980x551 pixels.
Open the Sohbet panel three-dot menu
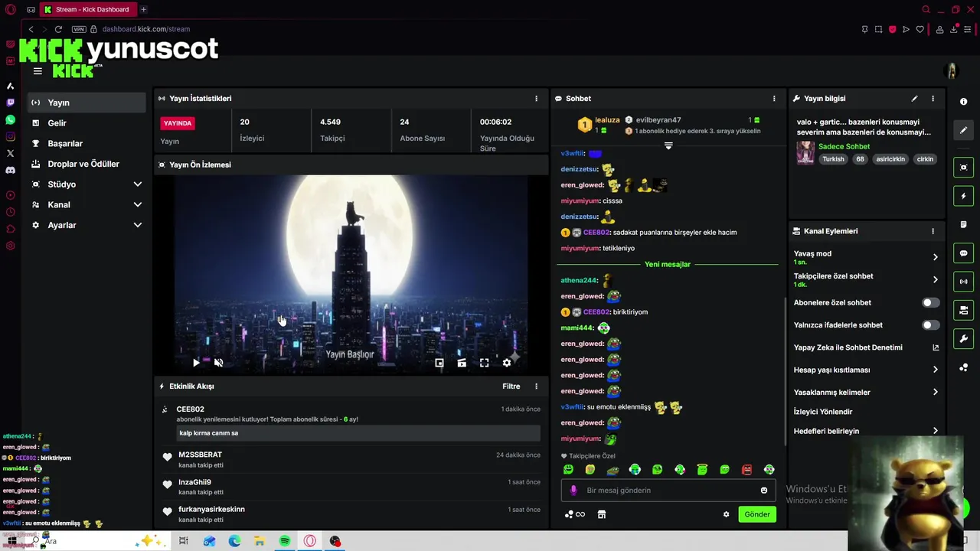(774, 99)
